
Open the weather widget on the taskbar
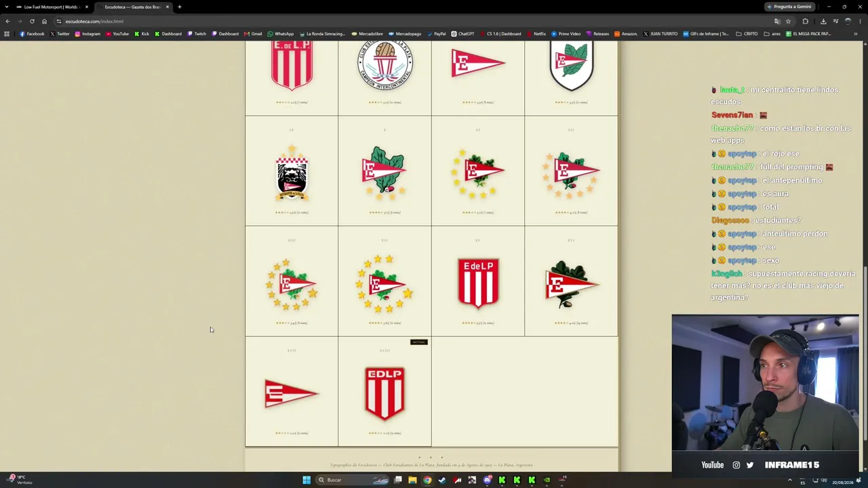19,480
